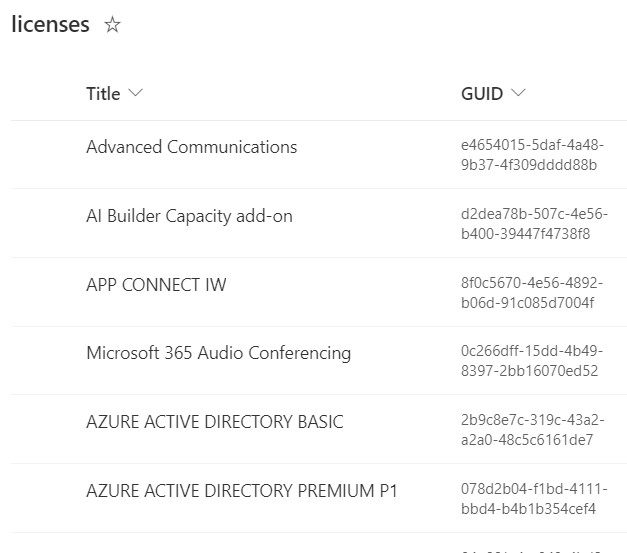This screenshot has height=553, width=627.
Task: Favorite the licenses list with the star
Action: (113, 26)
